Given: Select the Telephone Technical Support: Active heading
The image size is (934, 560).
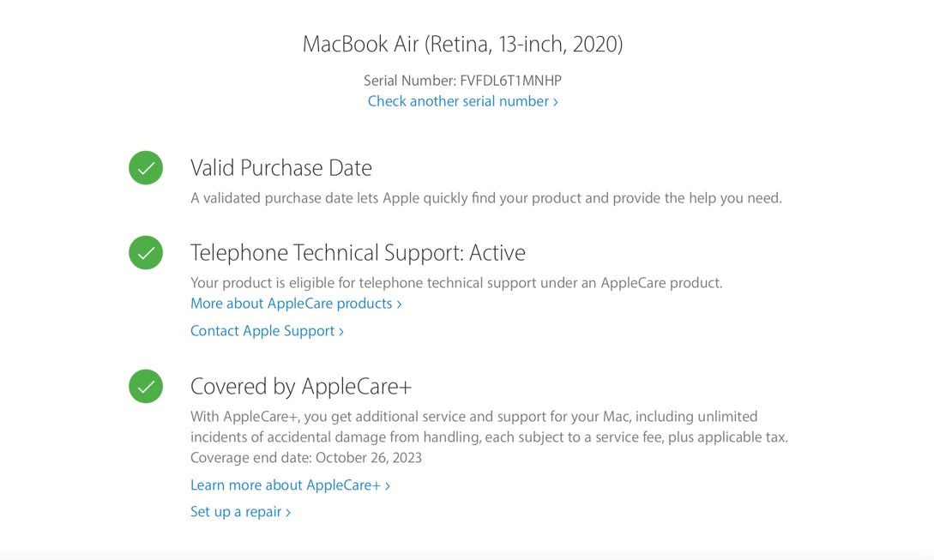Looking at the screenshot, I should click(358, 253).
